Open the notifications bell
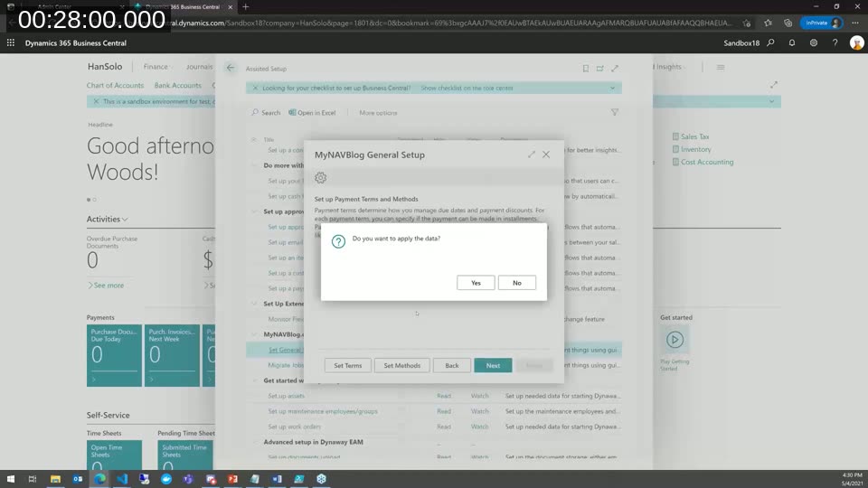This screenshot has width=868, height=488. coord(792,42)
